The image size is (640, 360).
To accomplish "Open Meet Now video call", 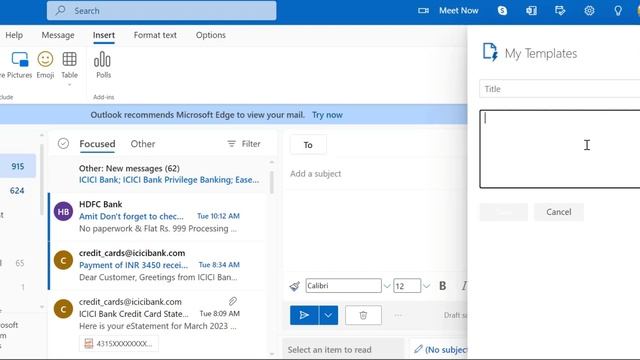I will pos(448,11).
